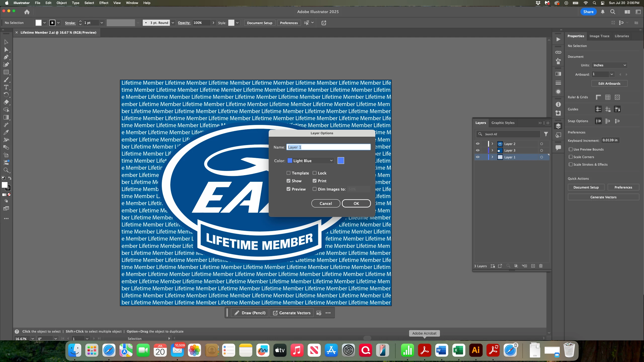Click the create new layer icon
This screenshot has height=362, width=644.
tap(533, 266)
